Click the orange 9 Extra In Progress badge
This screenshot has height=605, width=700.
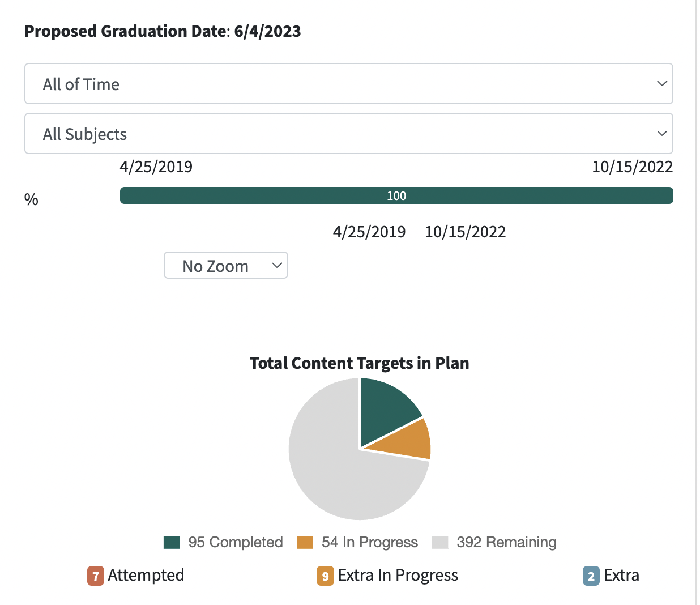pos(325,576)
